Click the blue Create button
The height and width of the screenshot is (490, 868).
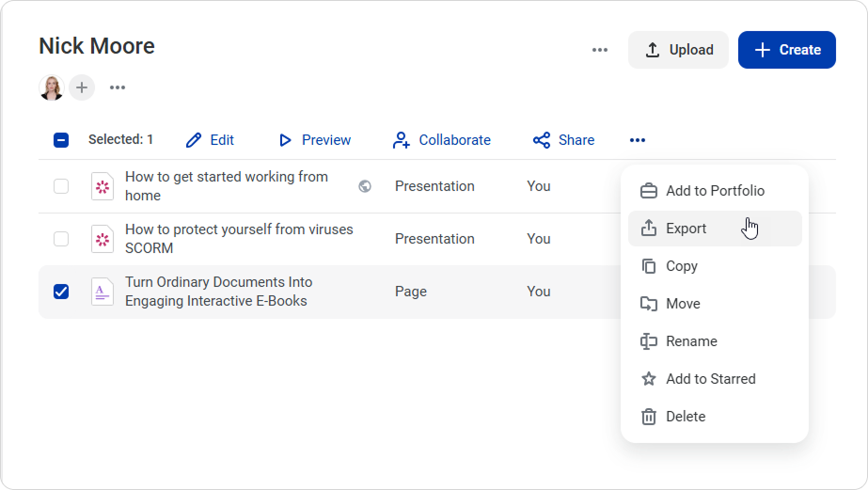click(x=786, y=50)
